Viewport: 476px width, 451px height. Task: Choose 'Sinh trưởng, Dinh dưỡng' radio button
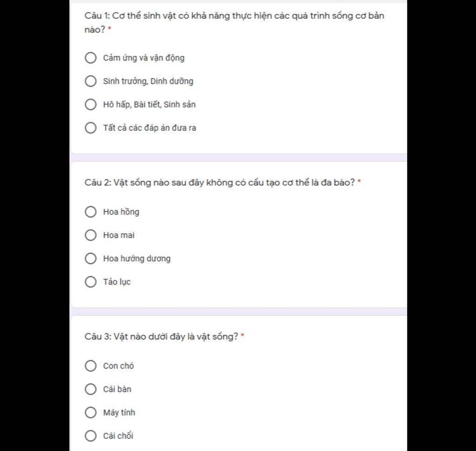point(91,81)
